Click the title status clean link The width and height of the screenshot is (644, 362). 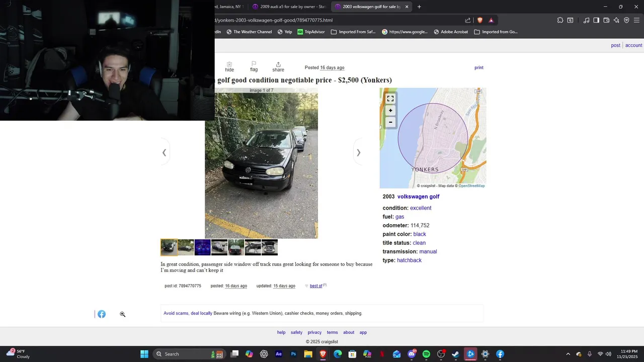tap(419, 243)
